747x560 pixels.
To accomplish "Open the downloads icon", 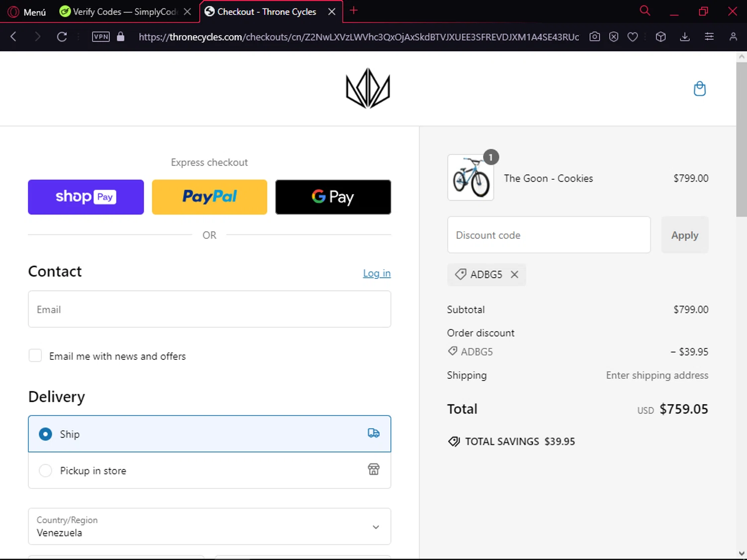I will click(x=685, y=36).
